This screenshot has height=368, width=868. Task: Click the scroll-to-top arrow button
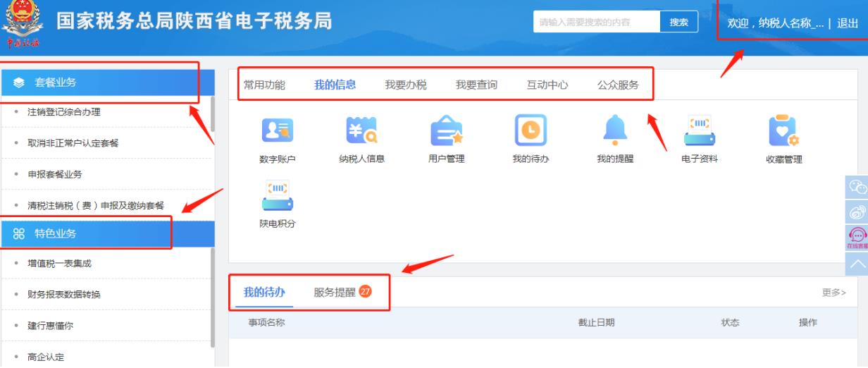[857, 264]
